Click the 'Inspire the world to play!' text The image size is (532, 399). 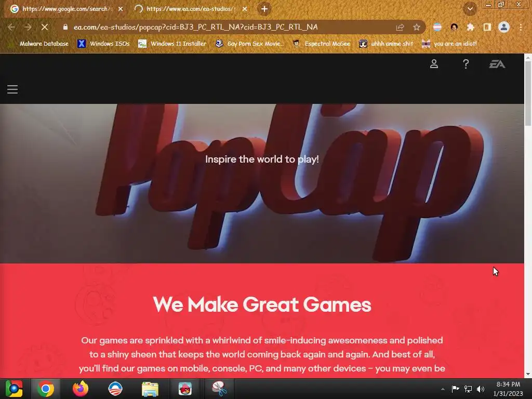(262, 159)
